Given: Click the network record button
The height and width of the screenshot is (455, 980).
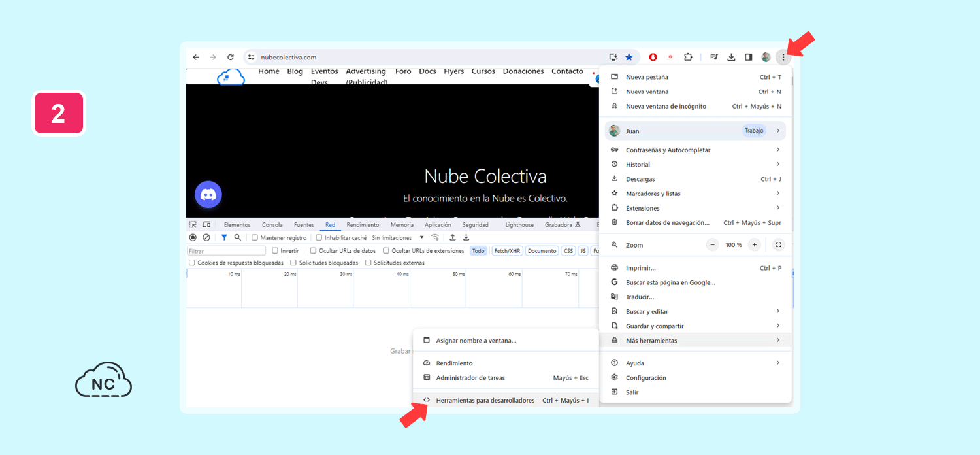Looking at the screenshot, I should [193, 237].
